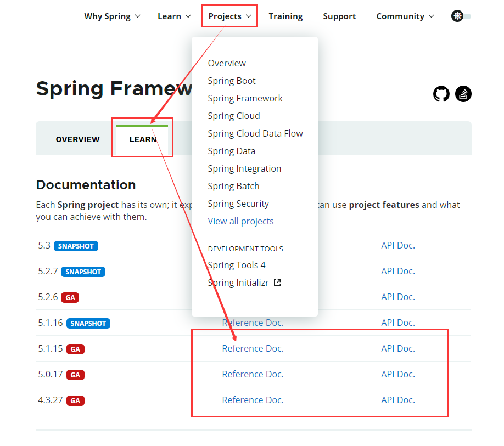Choose Spring Boot from Projects menu

pos(232,81)
